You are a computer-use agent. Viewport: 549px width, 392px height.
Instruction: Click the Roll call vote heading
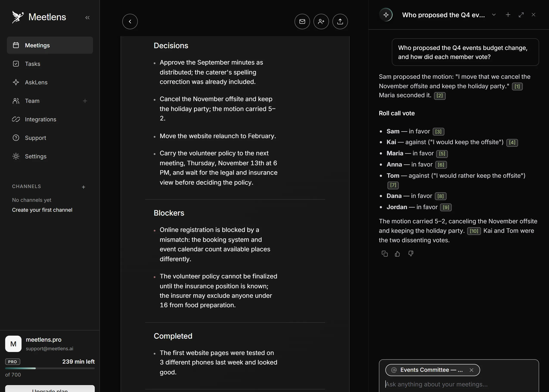[x=397, y=113]
